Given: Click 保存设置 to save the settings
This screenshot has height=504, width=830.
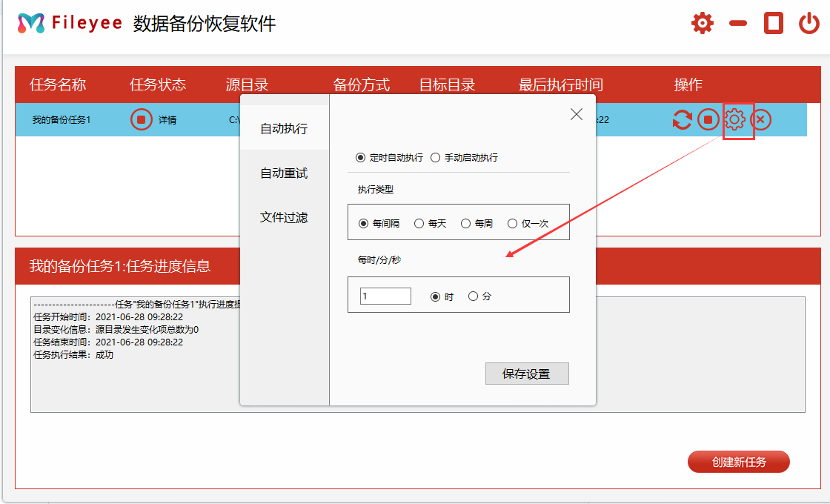Looking at the screenshot, I should pos(527,373).
